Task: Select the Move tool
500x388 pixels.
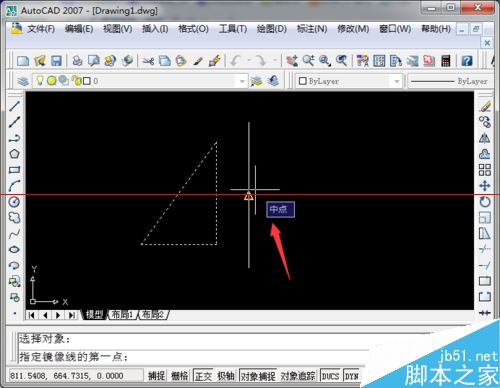Action: [485, 186]
